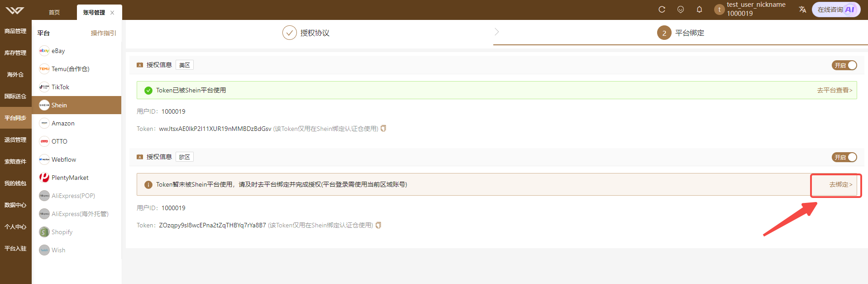Viewport: 868px width, 284px height.
Task: Switch to the 首页 tab
Action: (x=54, y=13)
